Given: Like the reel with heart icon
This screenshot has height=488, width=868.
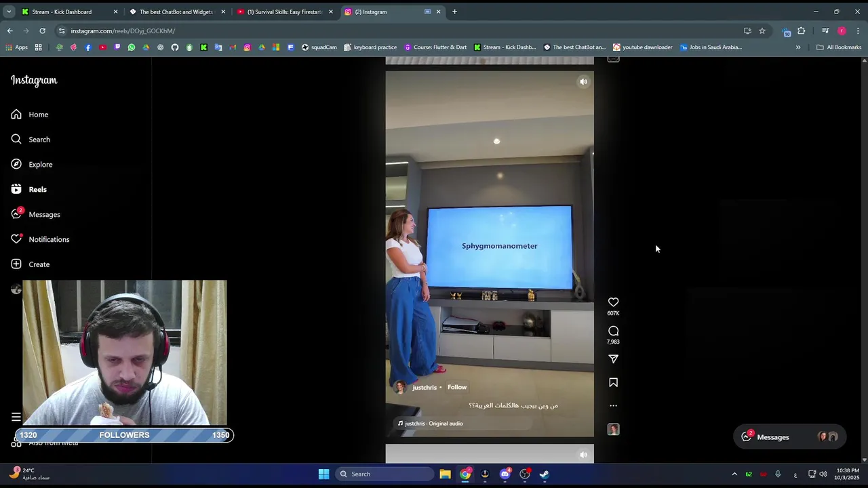Looking at the screenshot, I should [613, 302].
